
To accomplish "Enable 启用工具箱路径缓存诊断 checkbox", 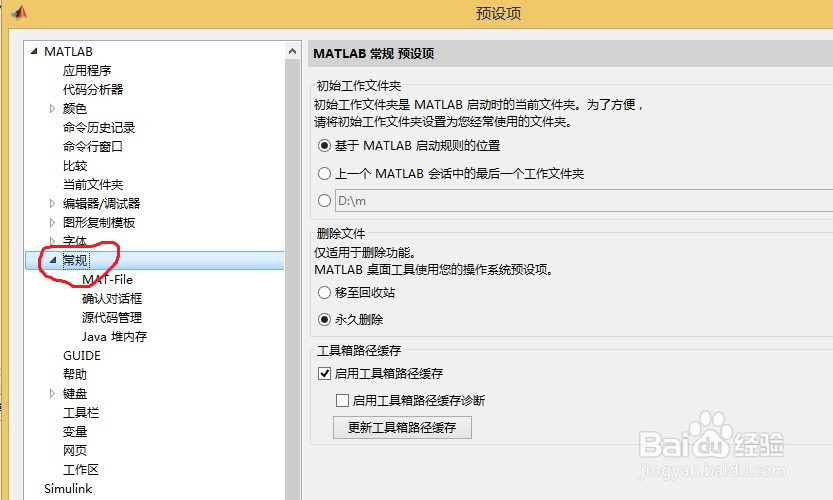I will [343, 400].
